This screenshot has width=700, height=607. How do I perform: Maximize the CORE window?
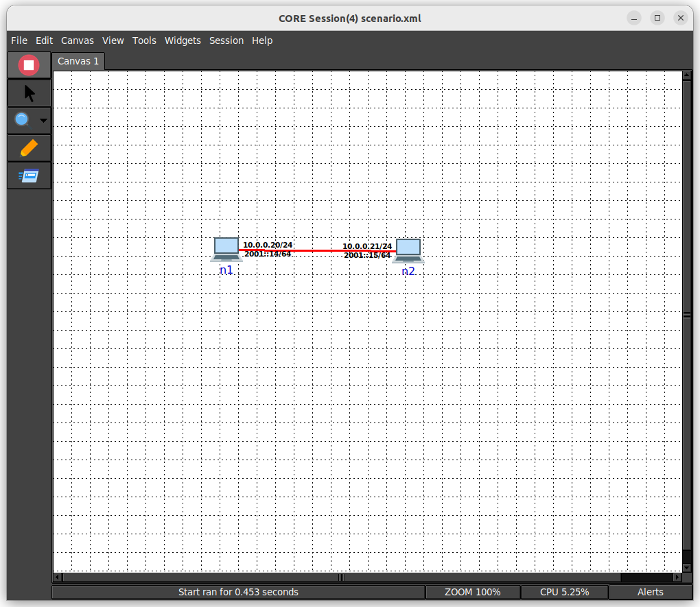[657, 19]
